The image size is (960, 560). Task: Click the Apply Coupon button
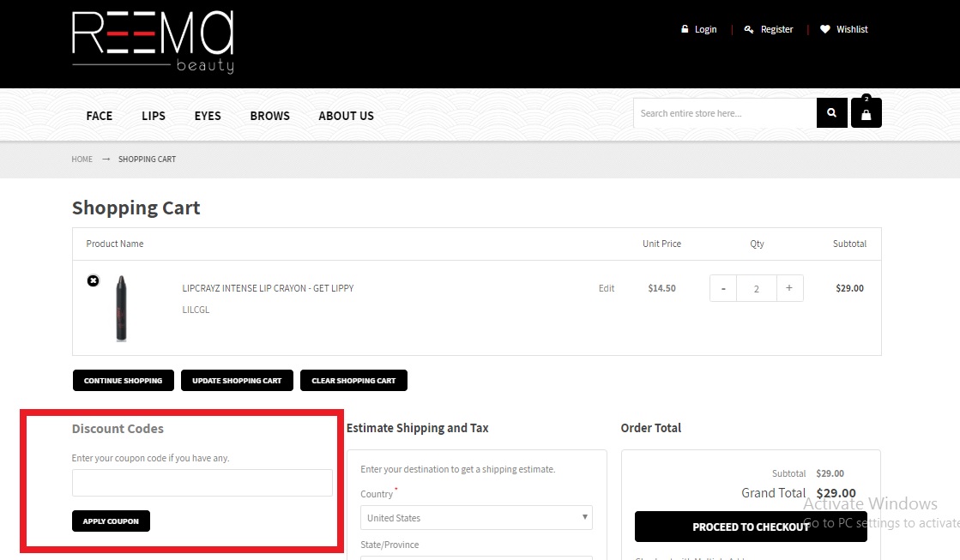(111, 521)
